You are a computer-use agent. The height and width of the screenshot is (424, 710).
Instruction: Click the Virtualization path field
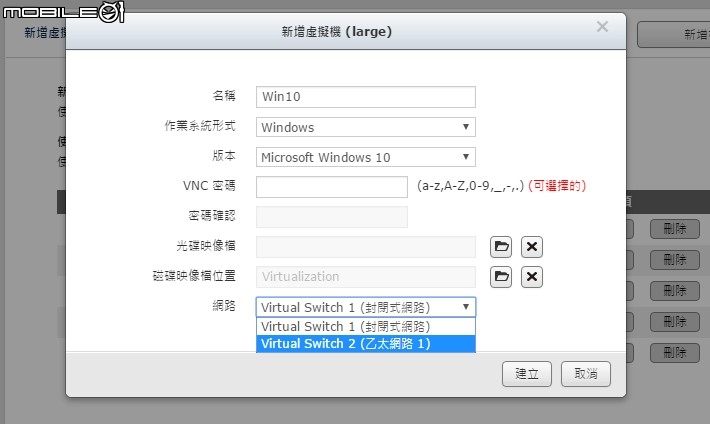(365, 276)
